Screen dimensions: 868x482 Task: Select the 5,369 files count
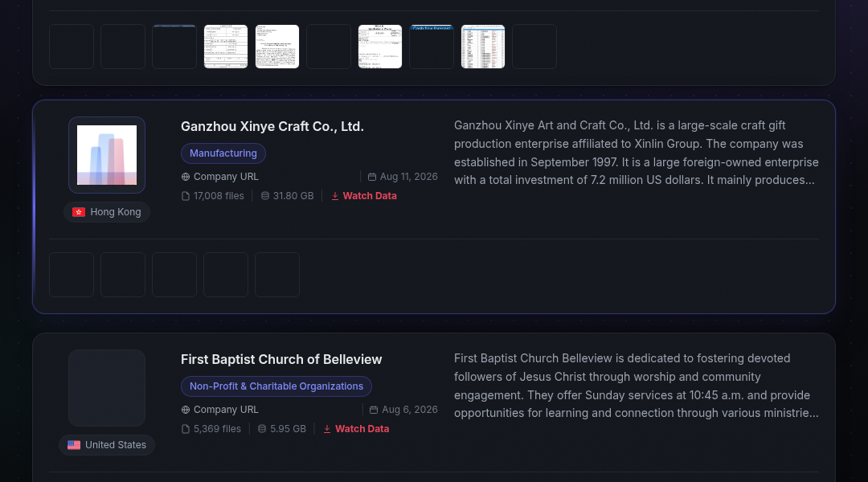click(x=217, y=429)
